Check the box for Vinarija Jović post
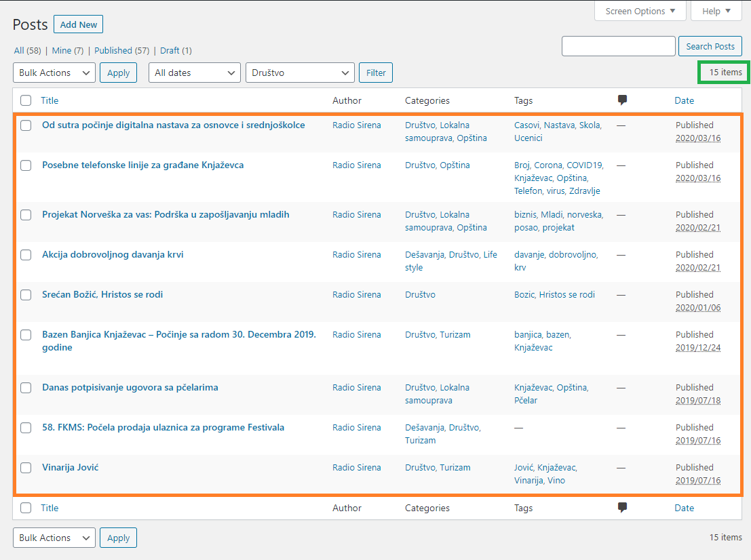This screenshot has width=751, height=560. point(26,468)
